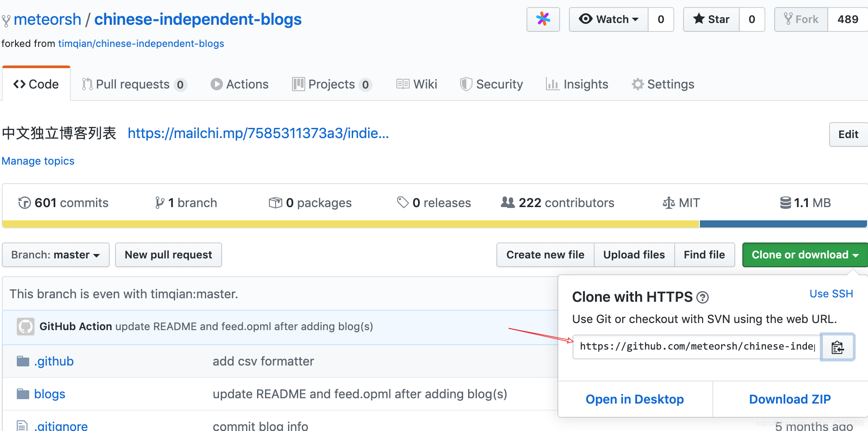868x431 pixels.
Task: Open the Branch: master dropdown
Action: pos(56,255)
